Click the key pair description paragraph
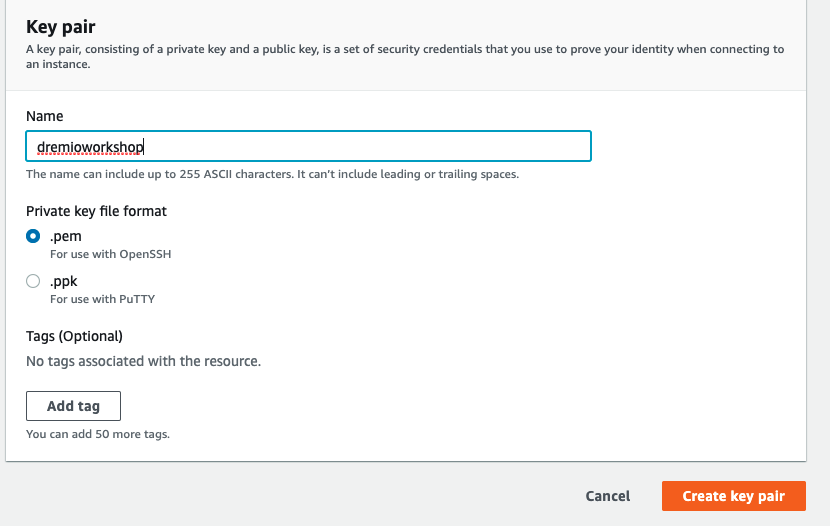This screenshot has height=526, width=830. tap(405, 56)
